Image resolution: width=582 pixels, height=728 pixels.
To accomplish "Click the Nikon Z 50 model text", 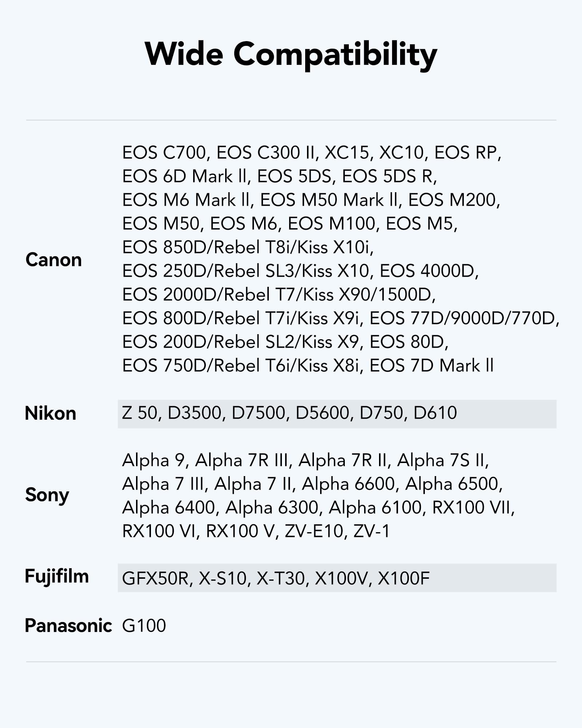I will (x=139, y=413).
